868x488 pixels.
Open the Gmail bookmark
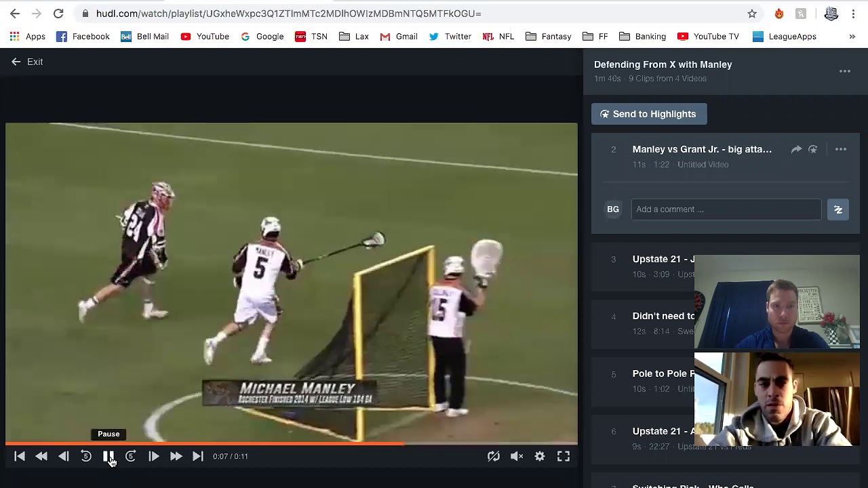click(x=399, y=37)
